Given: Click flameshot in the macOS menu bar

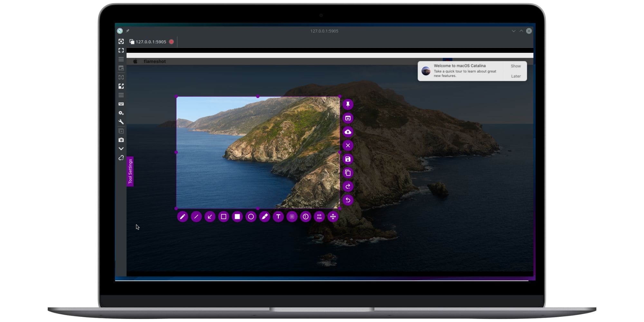Looking at the screenshot, I should (155, 61).
